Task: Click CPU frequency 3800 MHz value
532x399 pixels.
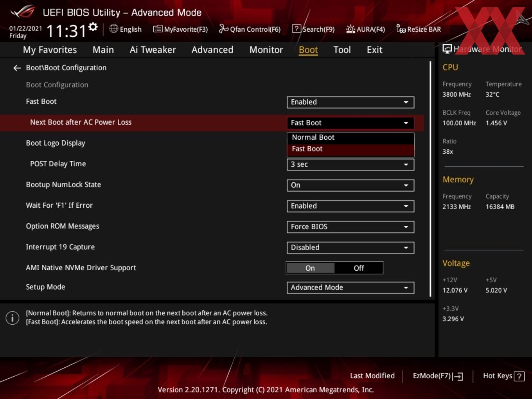Action: pyautogui.click(x=457, y=94)
